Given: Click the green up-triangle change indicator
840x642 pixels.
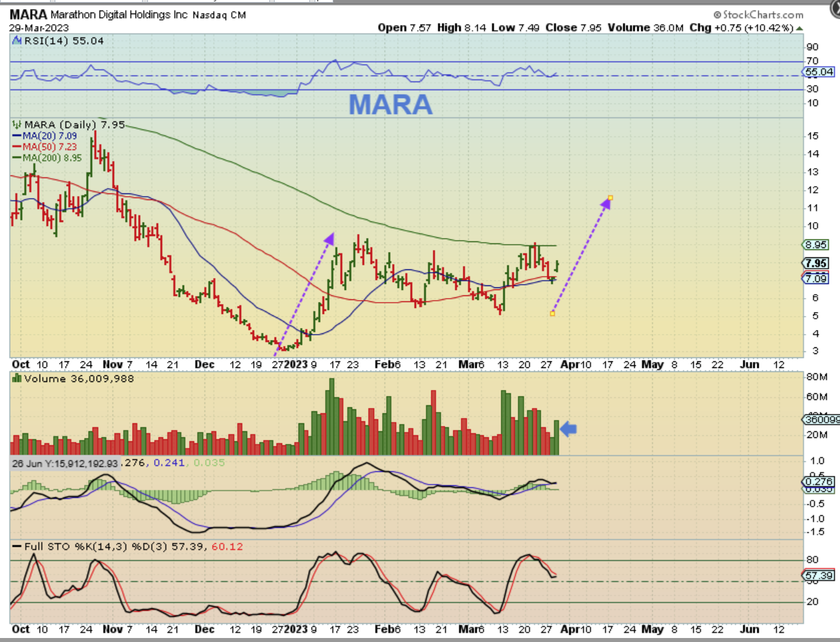Looking at the screenshot, I should 799,28.
